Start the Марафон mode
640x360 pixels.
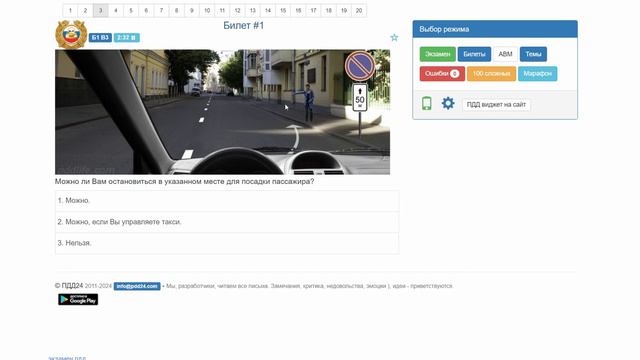point(538,73)
